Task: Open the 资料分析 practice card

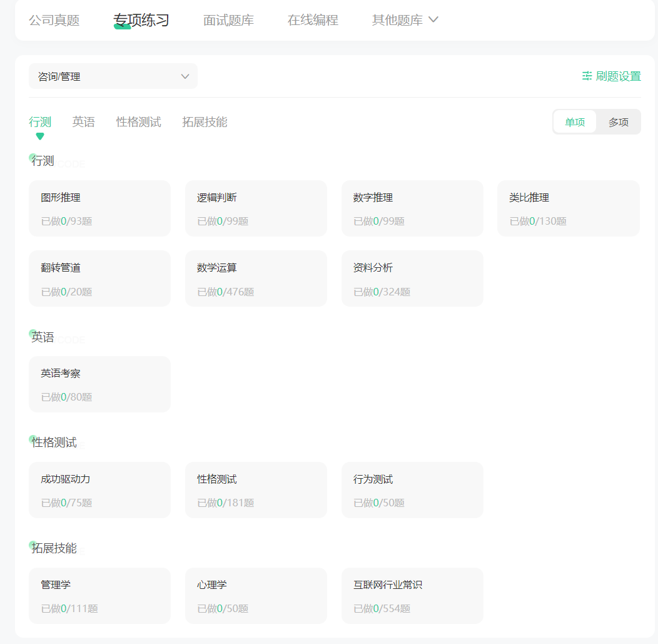Action: point(413,279)
